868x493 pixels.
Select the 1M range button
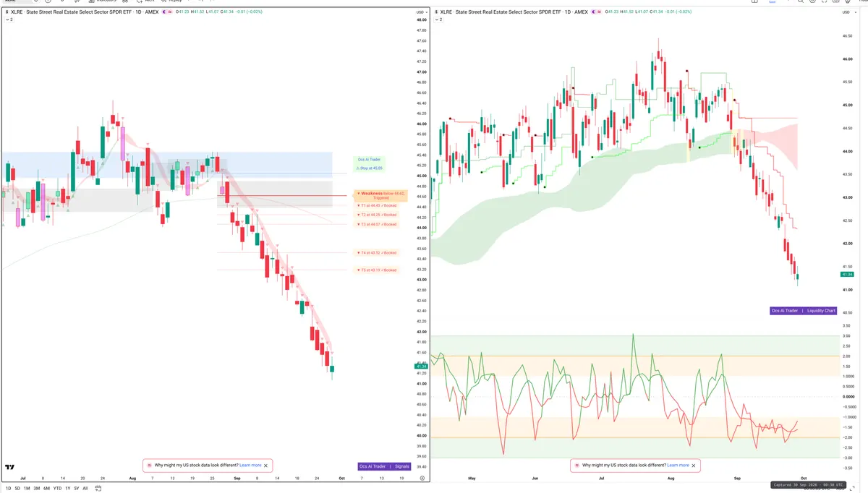coord(27,489)
